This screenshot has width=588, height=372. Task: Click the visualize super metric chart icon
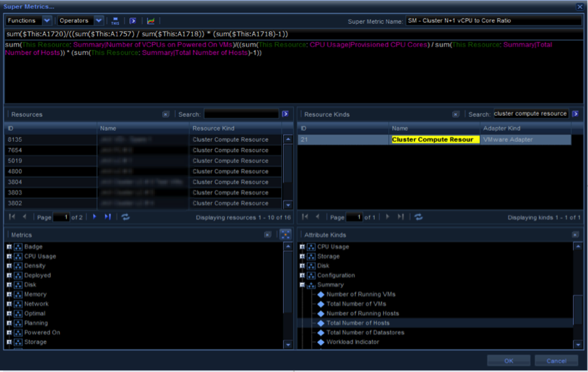pos(151,21)
